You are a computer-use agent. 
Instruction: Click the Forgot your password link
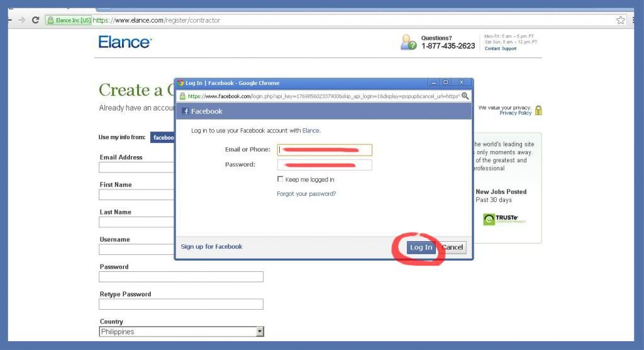306,194
